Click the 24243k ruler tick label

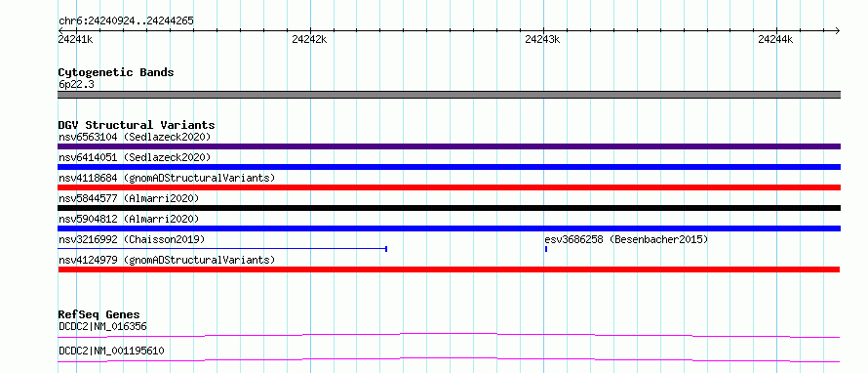(542, 39)
